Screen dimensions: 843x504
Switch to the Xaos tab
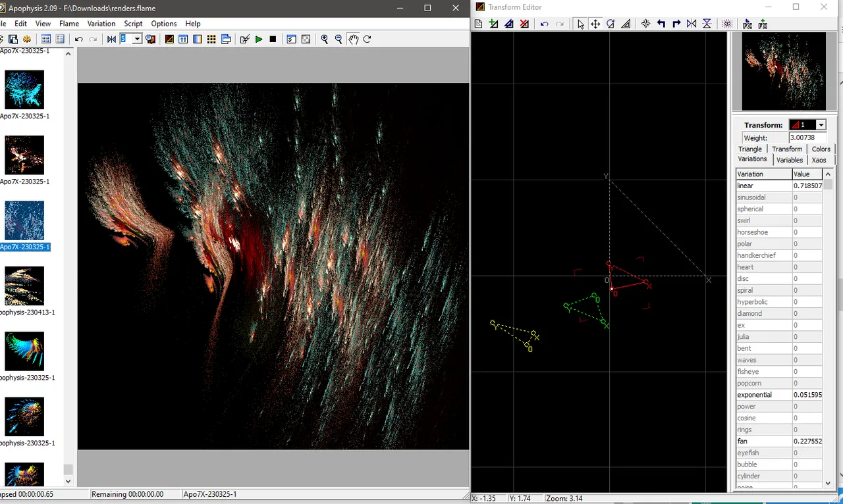coord(819,160)
